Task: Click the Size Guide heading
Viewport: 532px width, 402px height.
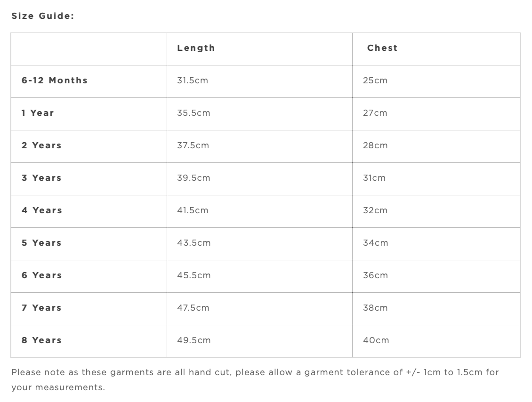Action: (43, 16)
